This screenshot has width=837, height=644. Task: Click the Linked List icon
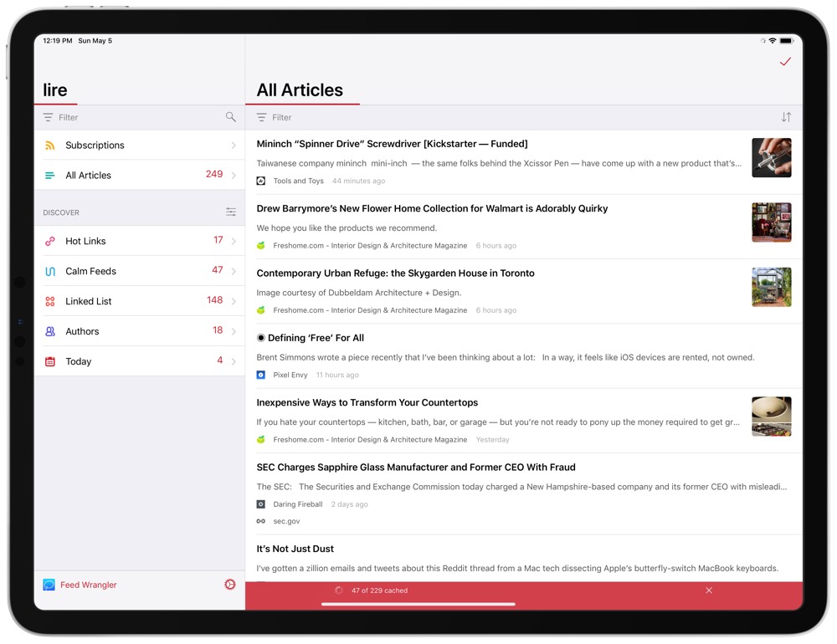point(50,301)
